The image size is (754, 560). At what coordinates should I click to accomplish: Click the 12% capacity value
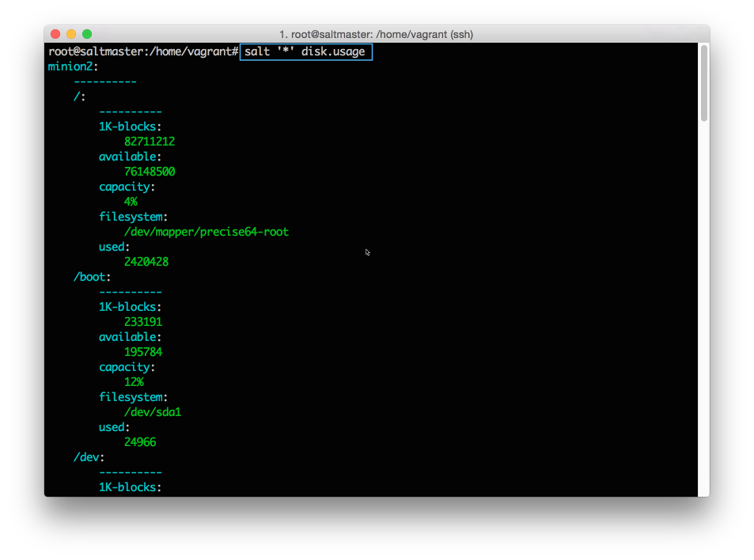[134, 382]
